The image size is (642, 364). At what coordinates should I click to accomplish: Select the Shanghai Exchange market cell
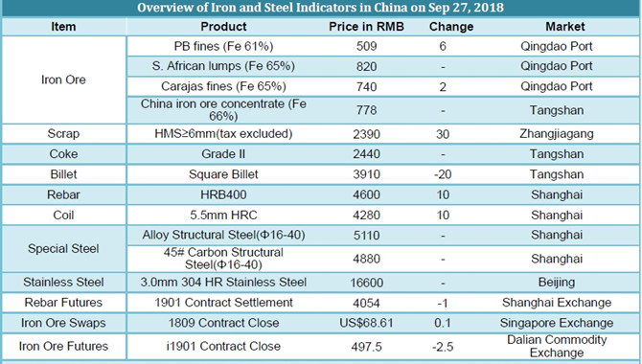tap(557, 303)
